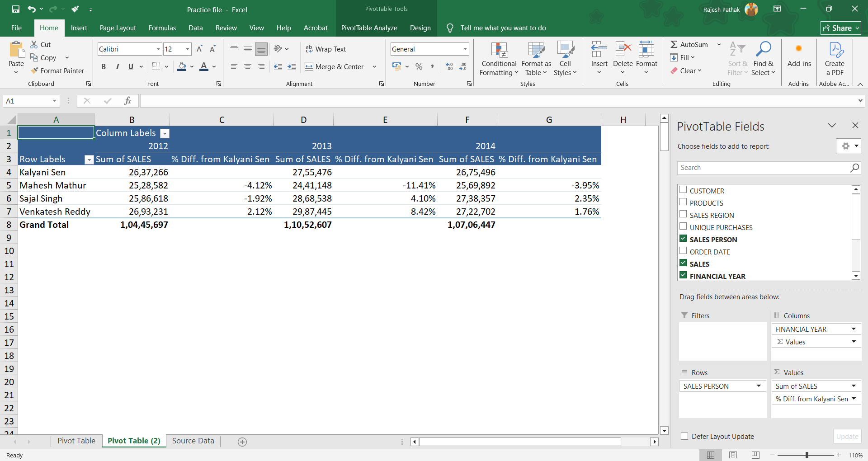Image resolution: width=868 pixels, height=461 pixels.
Task: Open the Column Labels filter dropdown
Action: click(x=165, y=133)
